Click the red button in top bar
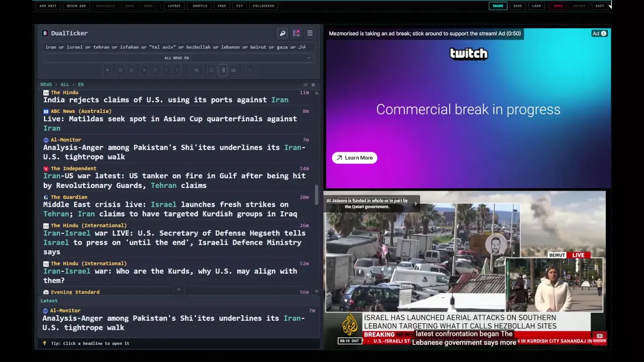The width and height of the screenshot is (644, 362). (x=558, y=6)
